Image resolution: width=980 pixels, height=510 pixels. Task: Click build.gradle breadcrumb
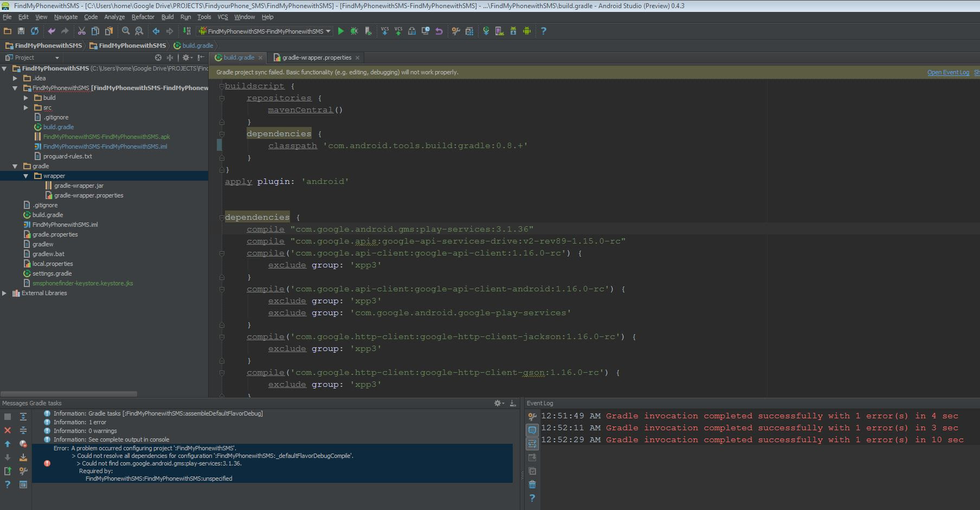(x=194, y=46)
